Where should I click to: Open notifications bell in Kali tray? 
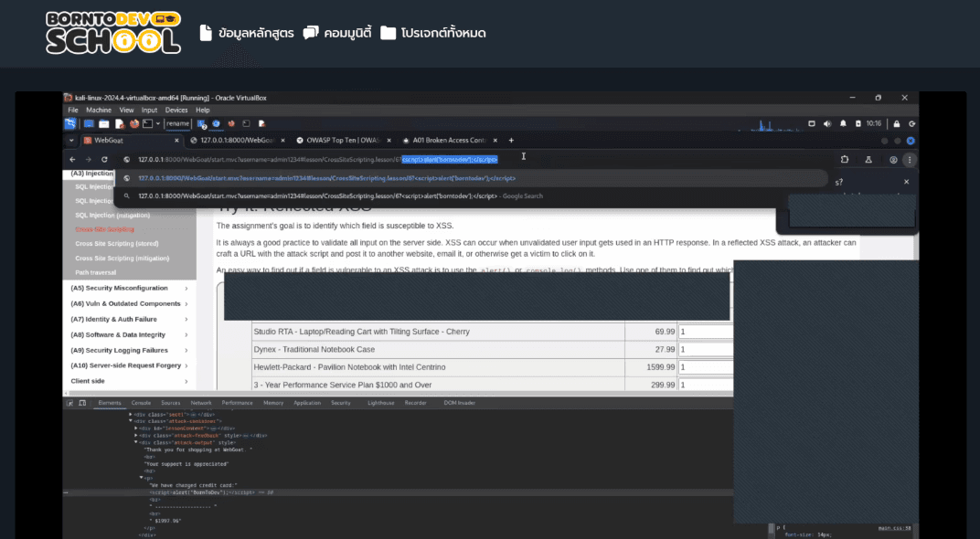(843, 123)
